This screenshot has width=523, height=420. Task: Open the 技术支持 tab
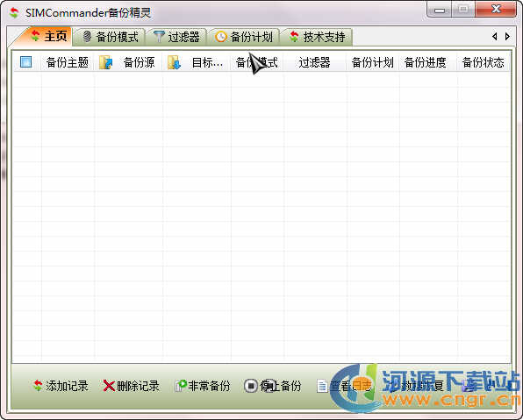[x=317, y=37]
